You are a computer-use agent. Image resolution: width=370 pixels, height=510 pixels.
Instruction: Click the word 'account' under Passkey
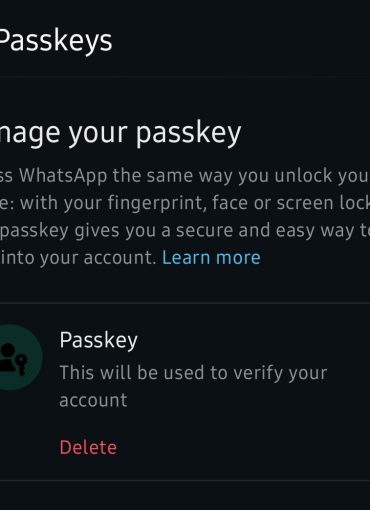tap(93, 400)
